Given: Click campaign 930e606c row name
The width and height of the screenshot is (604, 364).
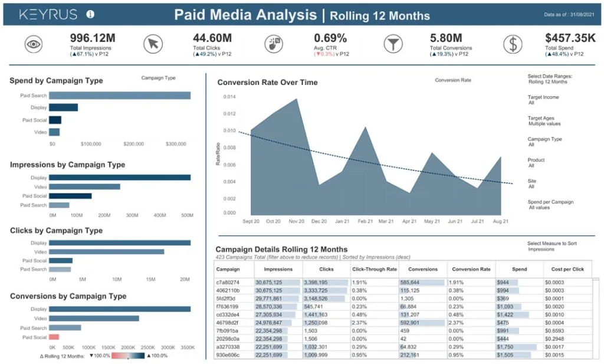Looking at the screenshot, I should point(228,355).
